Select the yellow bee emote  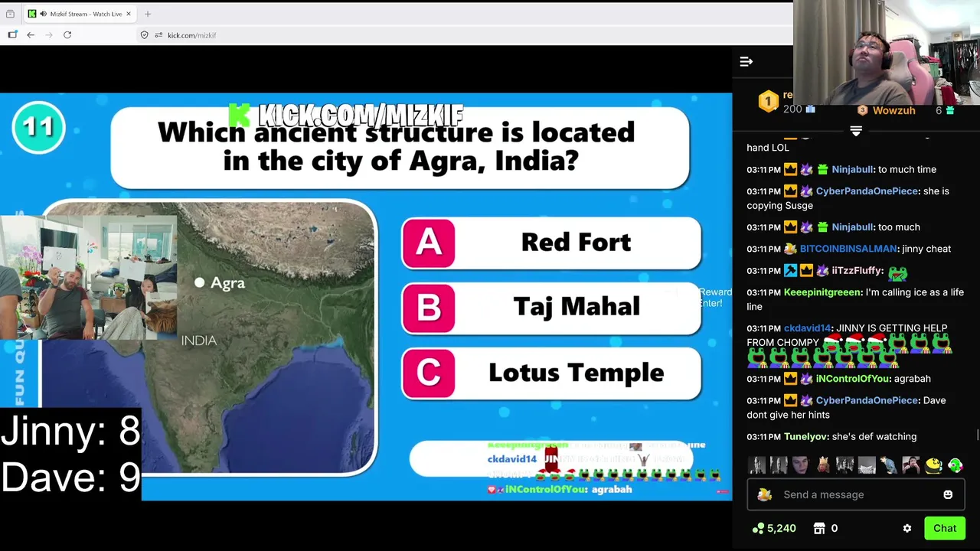[x=933, y=465]
